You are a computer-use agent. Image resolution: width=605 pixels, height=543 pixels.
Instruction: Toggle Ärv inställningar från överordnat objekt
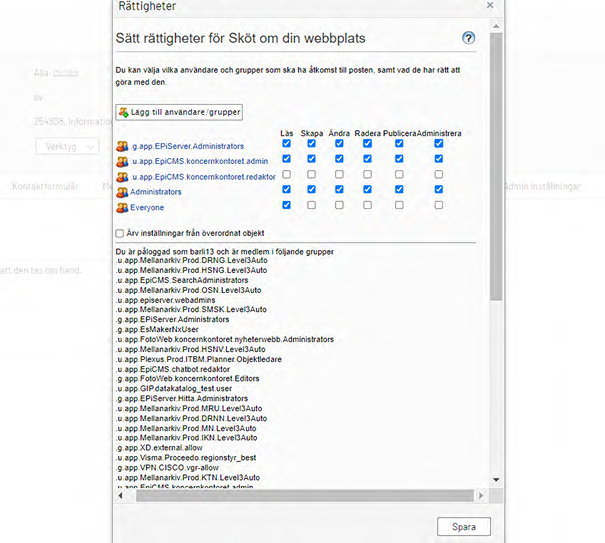(x=120, y=233)
